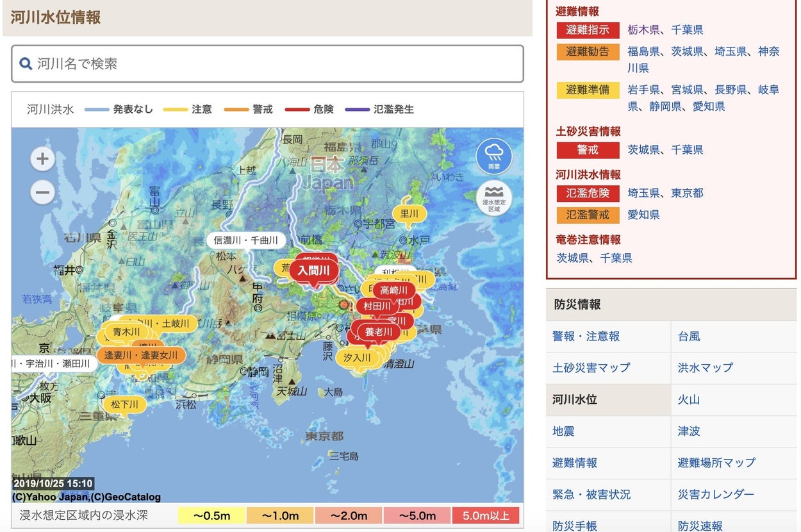Open the 松下川 river marker
The height and width of the screenshot is (532, 801).
pos(124,404)
